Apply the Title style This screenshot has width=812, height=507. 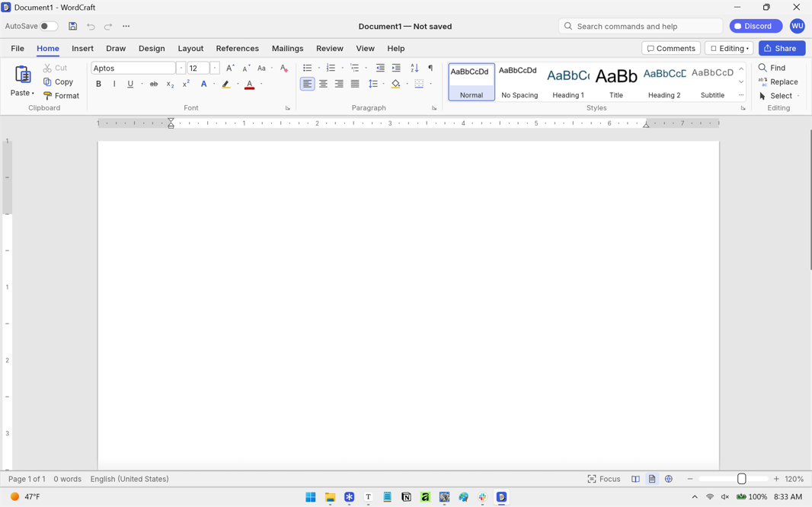point(616,81)
